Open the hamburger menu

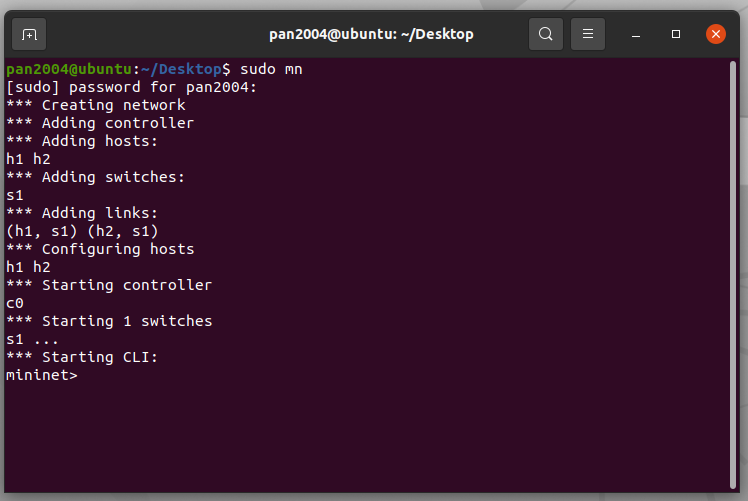[x=588, y=34]
